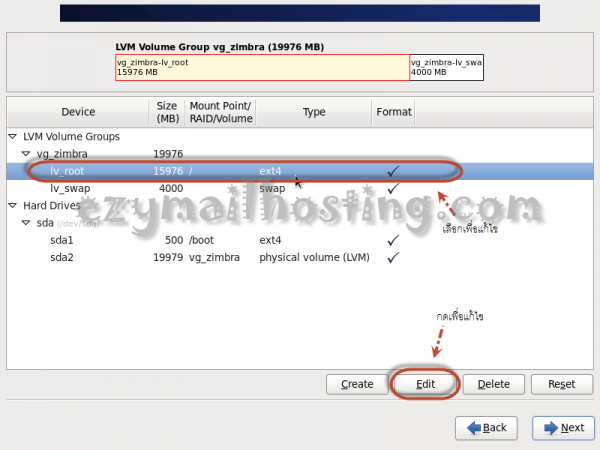Click the vg_zimbra-lv_swap 4000 MB block
This screenshot has height=450, width=600.
(x=447, y=67)
